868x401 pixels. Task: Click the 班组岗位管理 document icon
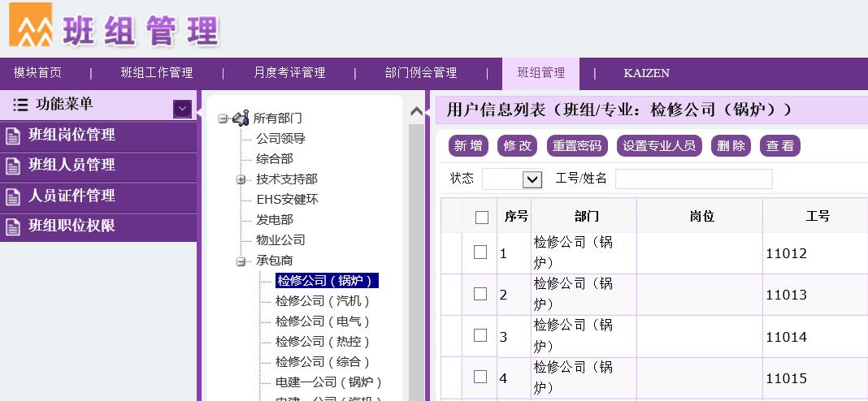[13, 136]
